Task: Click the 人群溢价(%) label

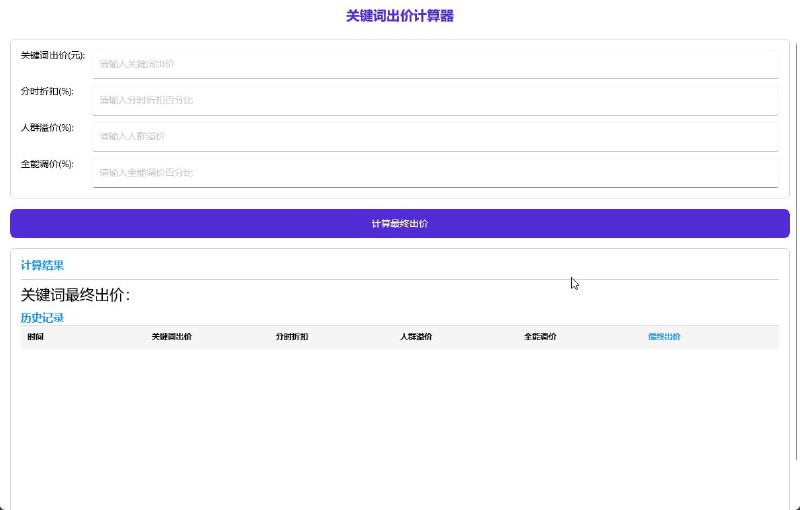Action: tap(47, 128)
